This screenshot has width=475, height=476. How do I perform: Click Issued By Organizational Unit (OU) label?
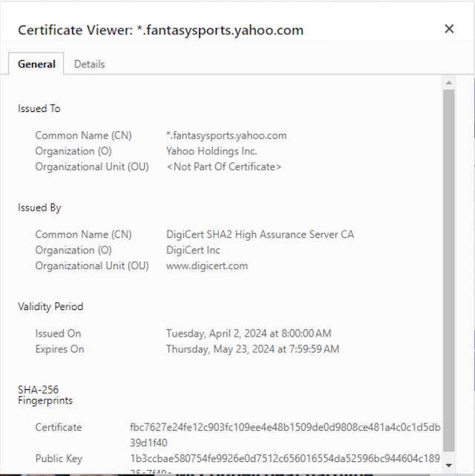pyautogui.click(x=92, y=266)
